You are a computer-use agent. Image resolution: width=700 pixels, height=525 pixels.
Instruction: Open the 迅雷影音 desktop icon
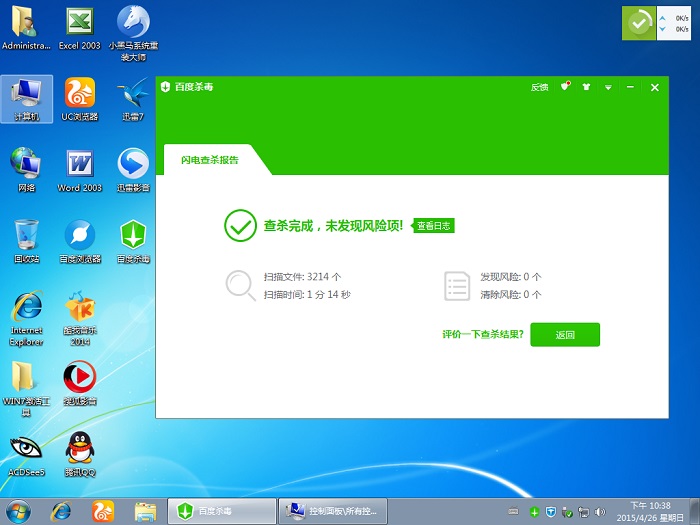pyautogui.click(x=133, y=168)
